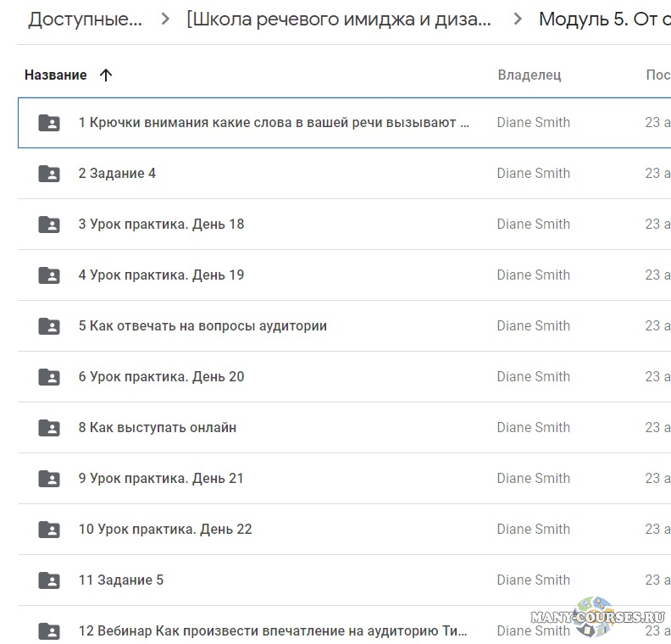Image resolution: width=671 pixels, height=644 pixels.
Task: Click folder icon of '5 Как отвечать на вопросы аудитории'
Action: click(49, 326)
